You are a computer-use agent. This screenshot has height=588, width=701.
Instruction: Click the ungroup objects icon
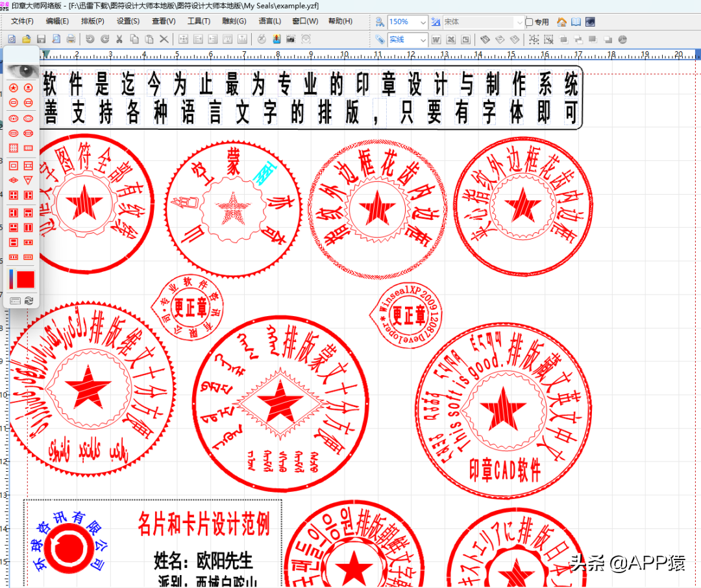(548, 40)
